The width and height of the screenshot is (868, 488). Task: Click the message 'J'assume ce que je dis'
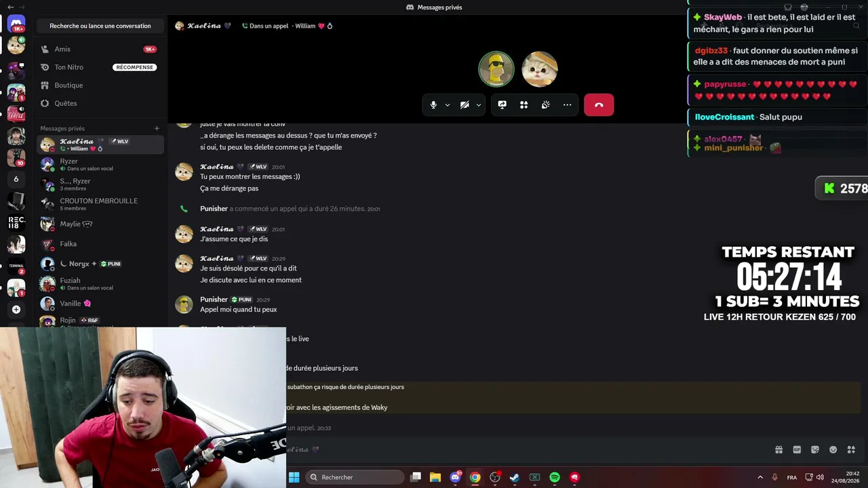coord(234,239)
